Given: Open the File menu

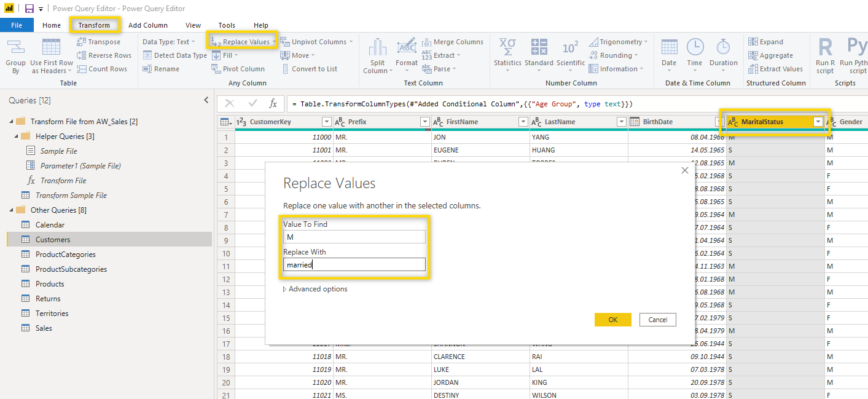Looking at the screenshot, I should click(17, 25).
